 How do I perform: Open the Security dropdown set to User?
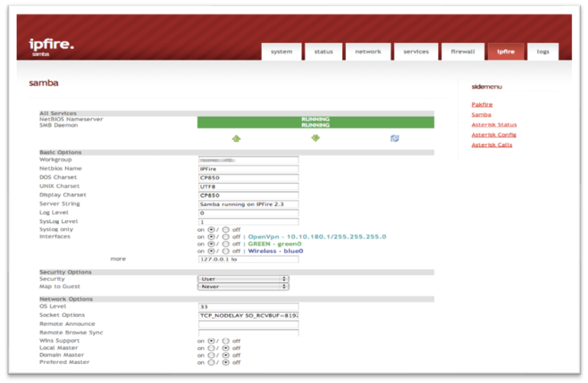243,279
